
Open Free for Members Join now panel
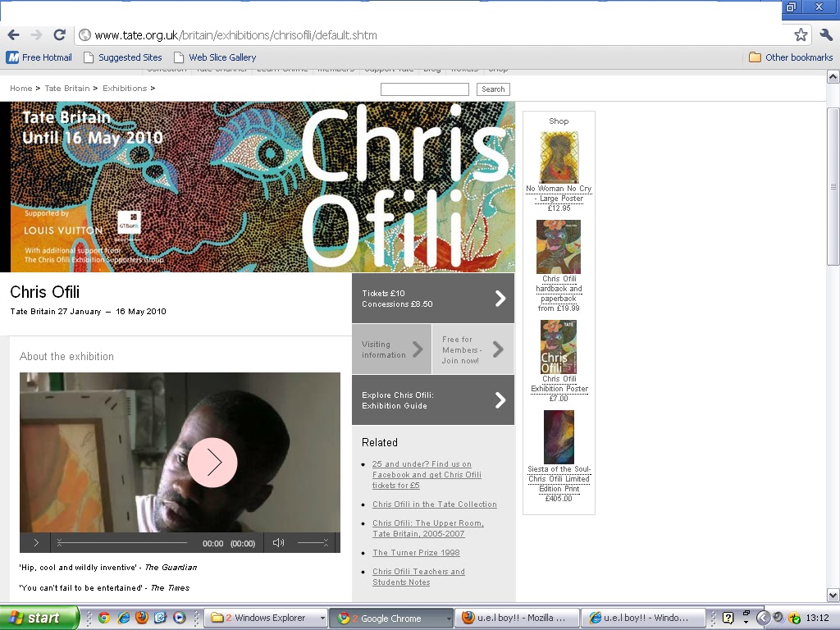(473, 349)
